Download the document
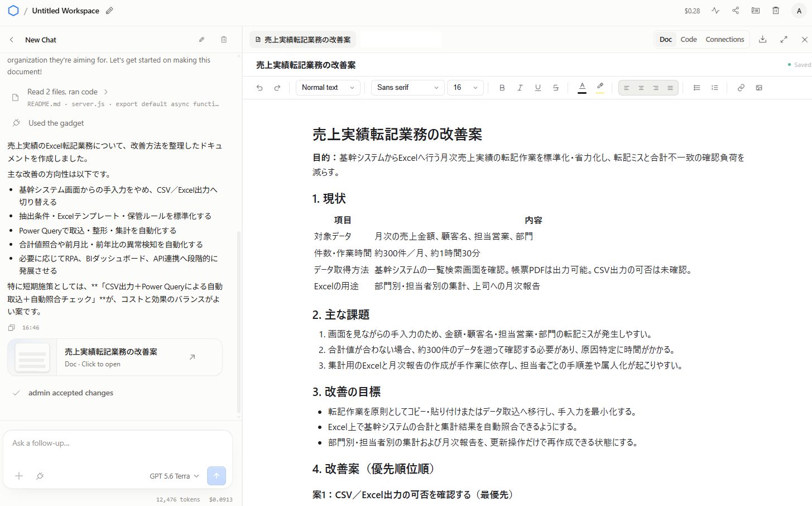This screenshot has width=812, height=506. (x=763, y=39)
